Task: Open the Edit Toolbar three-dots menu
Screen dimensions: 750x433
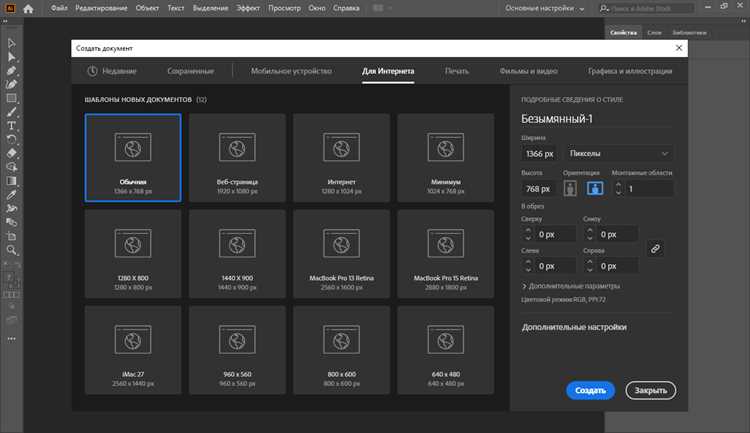Action: click(x=11, y=339)
